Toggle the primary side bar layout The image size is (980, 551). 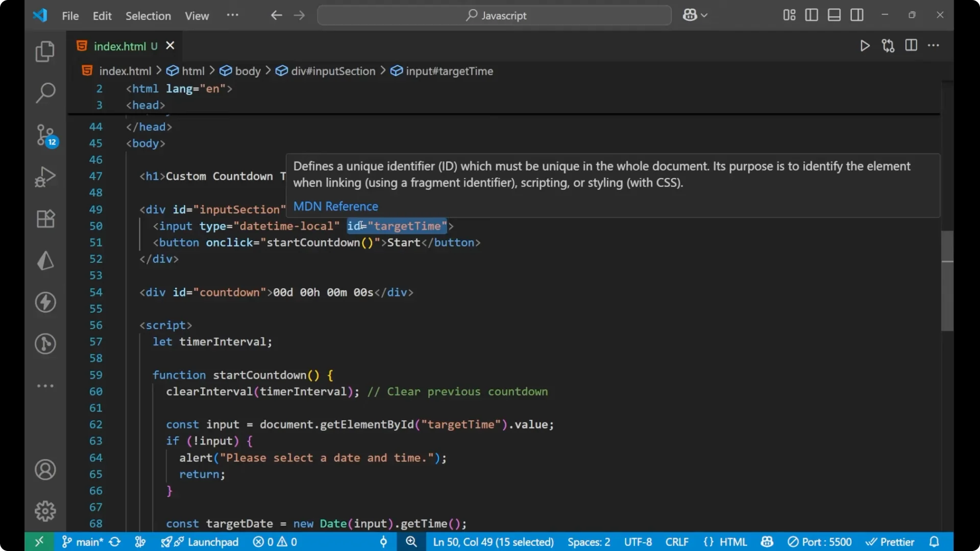pyautogui.click(x=811, y=15)
